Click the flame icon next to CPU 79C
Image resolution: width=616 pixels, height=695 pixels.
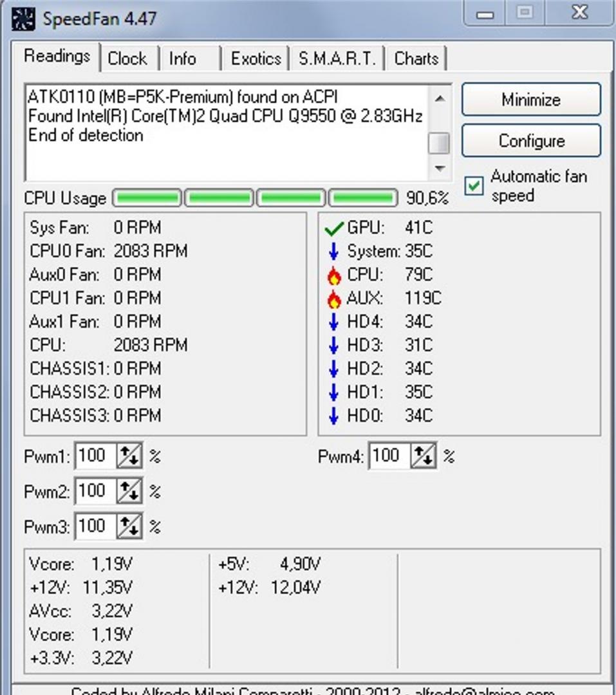click(334, 275)
